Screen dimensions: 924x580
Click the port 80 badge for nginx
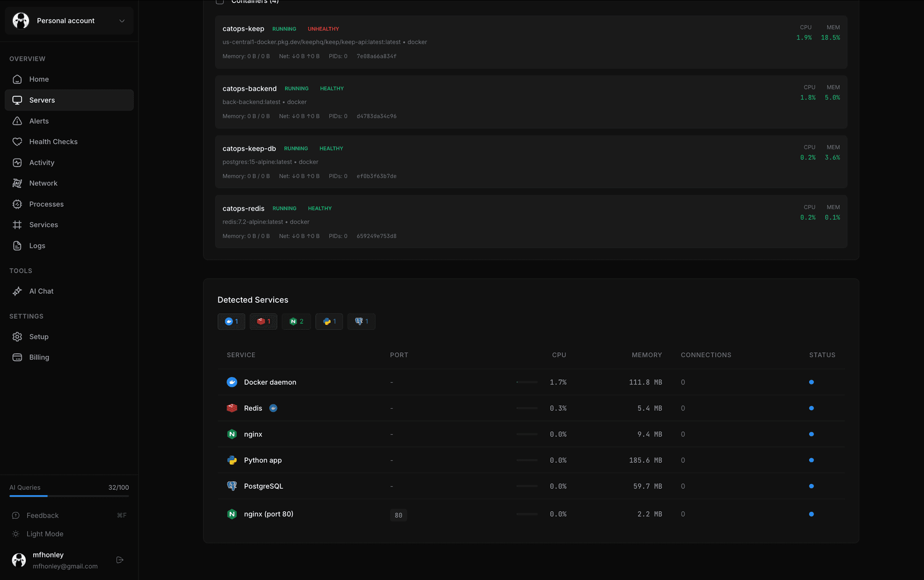pos(398,516)
